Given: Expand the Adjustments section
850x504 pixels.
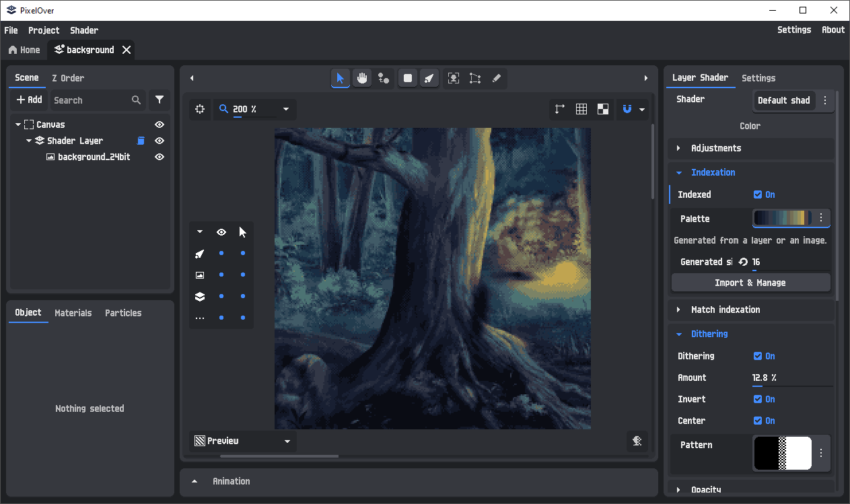Looking at the screenshot, I should pos(715,148).
